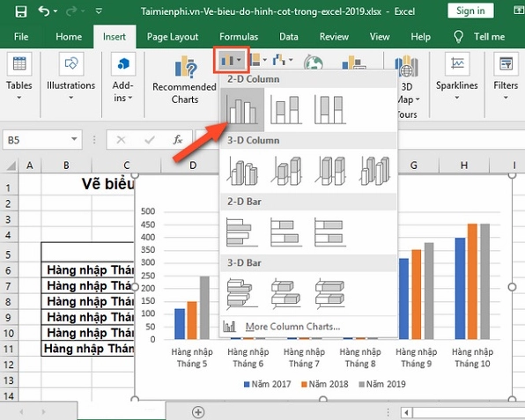Select 3-D 100% Stacked Bar chart
525x420 pixels.
pos(329,293)
